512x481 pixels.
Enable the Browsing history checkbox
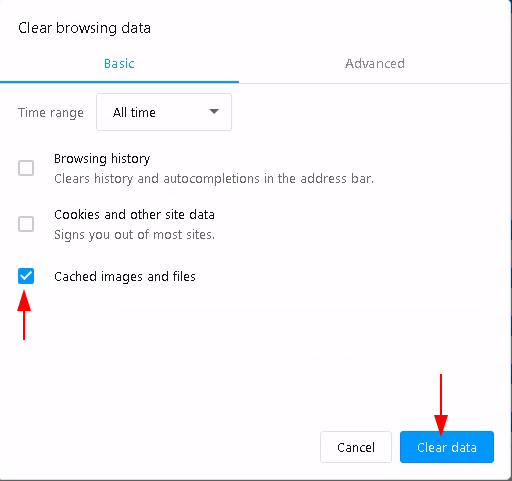click(26, 168)
